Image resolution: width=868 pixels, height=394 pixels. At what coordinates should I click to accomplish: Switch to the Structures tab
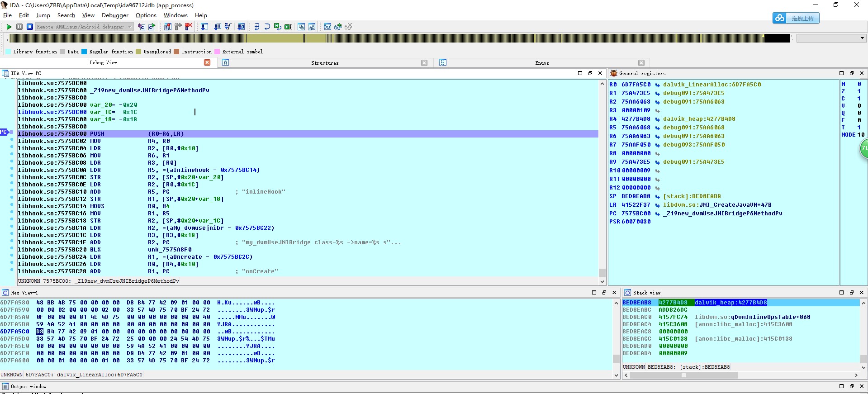point(324,63)
